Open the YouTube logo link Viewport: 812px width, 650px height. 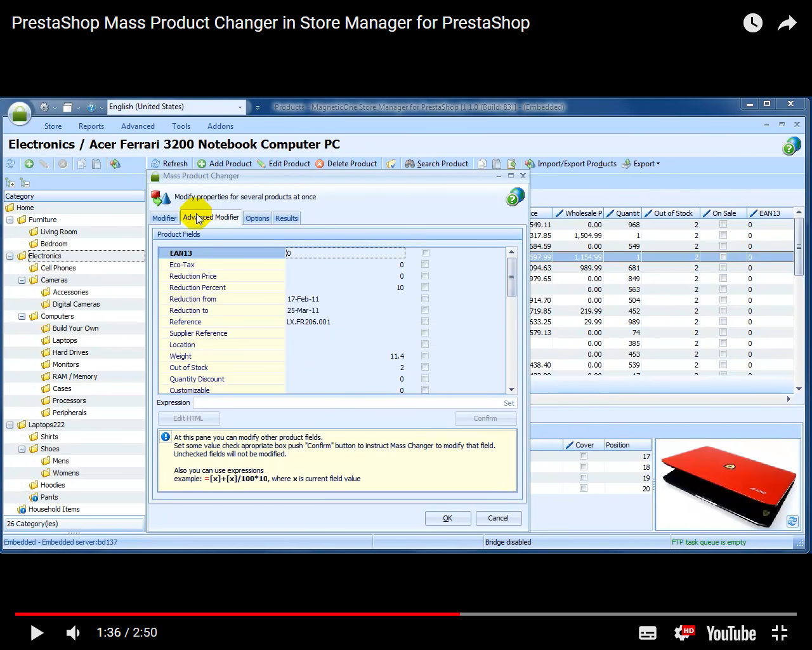coord(731,633)
